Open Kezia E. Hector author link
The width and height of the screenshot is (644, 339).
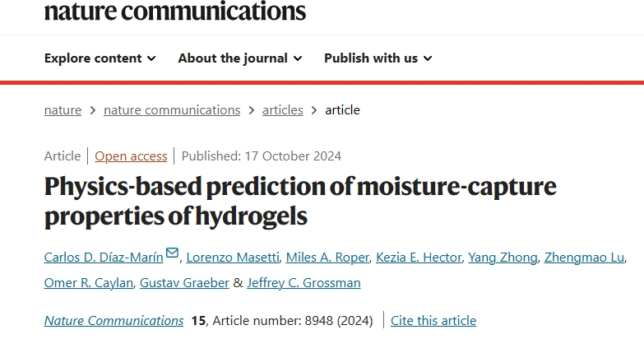(419, 258)
